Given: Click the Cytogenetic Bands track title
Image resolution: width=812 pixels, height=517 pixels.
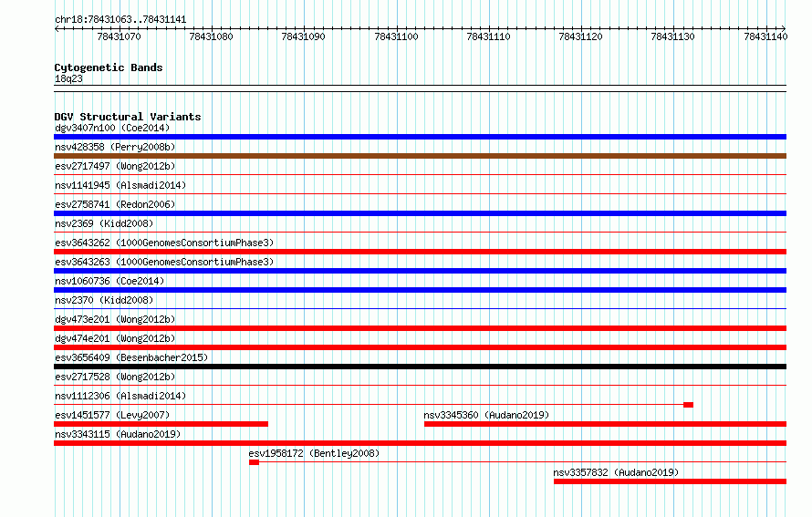Looking at the screenshot, I should coord(109,67).
